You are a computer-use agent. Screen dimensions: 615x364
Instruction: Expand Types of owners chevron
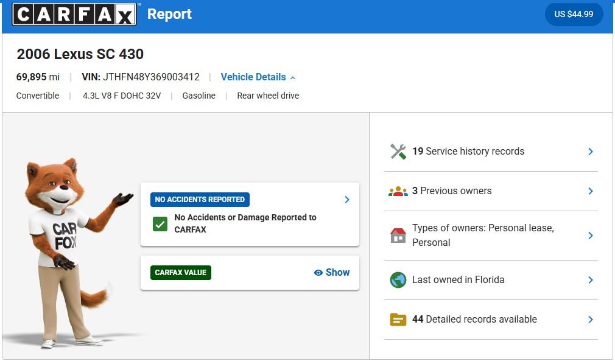(x=590, y=236)
